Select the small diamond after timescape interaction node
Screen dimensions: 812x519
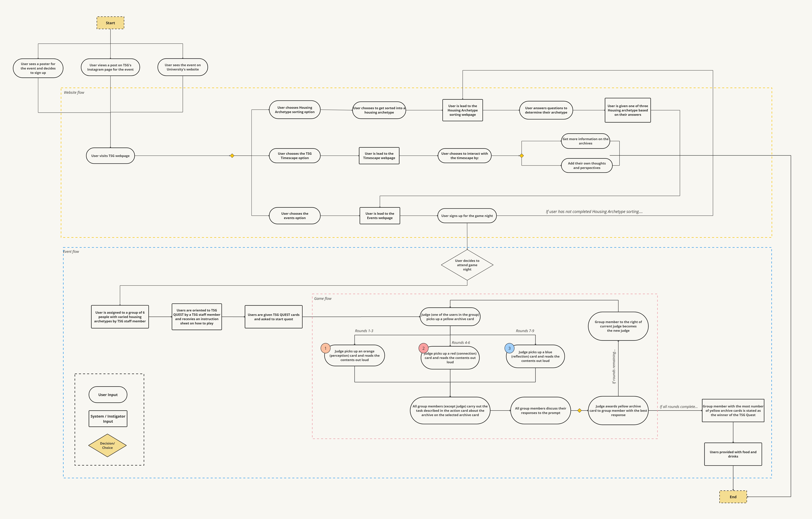pyautogui.click(x=522, y=156)
